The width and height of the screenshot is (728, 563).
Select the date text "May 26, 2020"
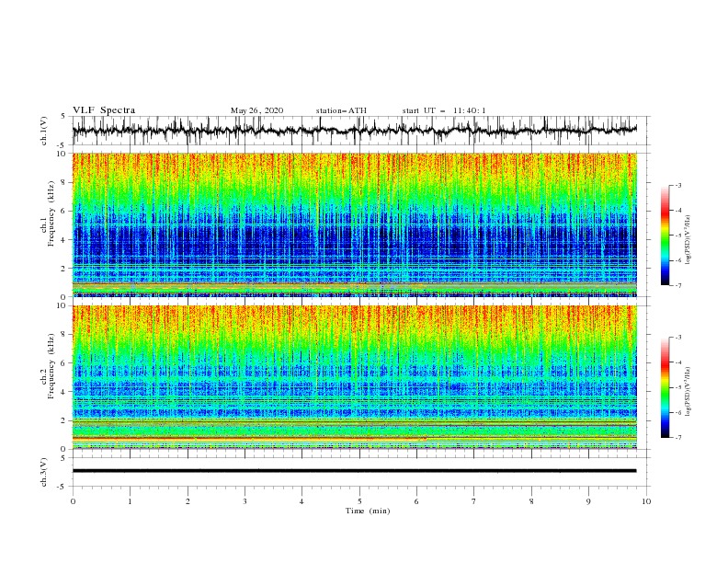pyautogui.click(x=256, y=110)
